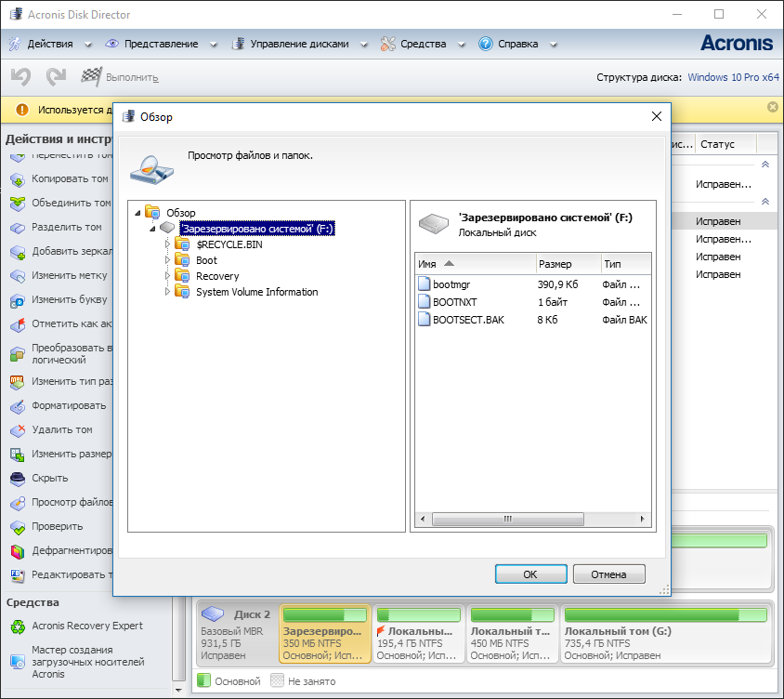784x699 pixels.
Task: Click the BOOTSECT.BAK file icon
Action: pos(424,319)
